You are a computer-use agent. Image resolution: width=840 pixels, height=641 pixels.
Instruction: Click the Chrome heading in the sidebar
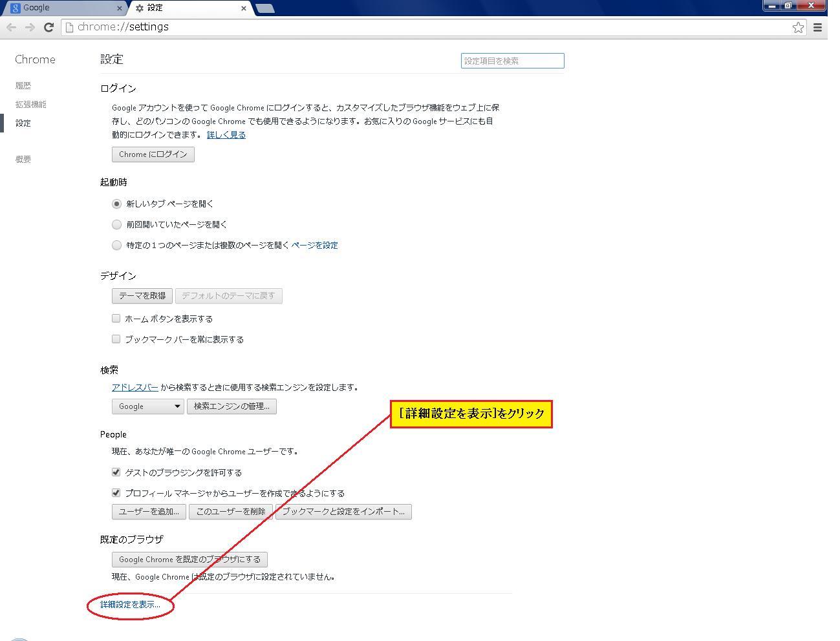[35, 59]
